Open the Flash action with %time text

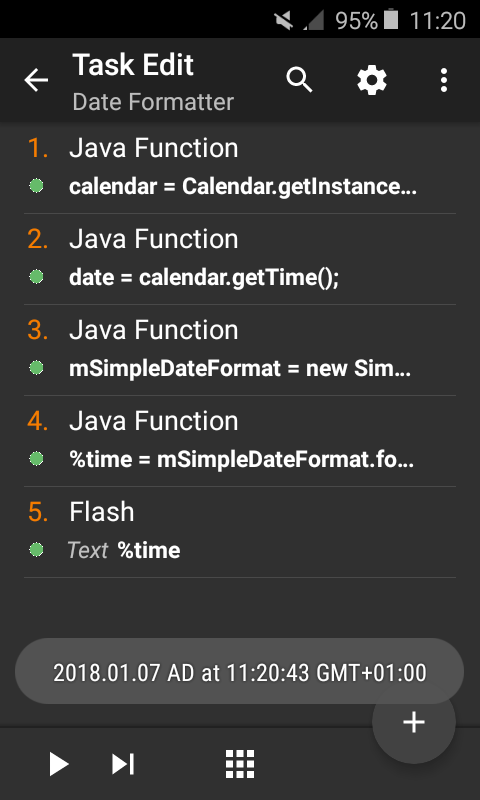pos(240,532)
